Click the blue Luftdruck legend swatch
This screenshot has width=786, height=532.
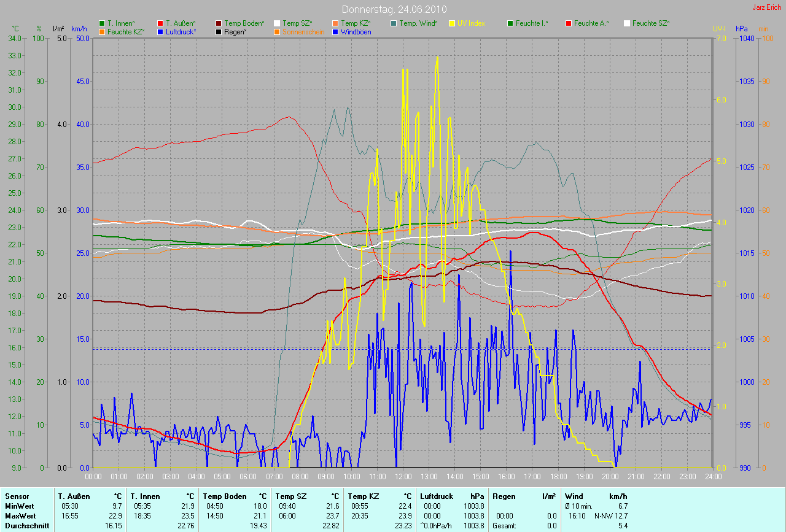point(161,32)
